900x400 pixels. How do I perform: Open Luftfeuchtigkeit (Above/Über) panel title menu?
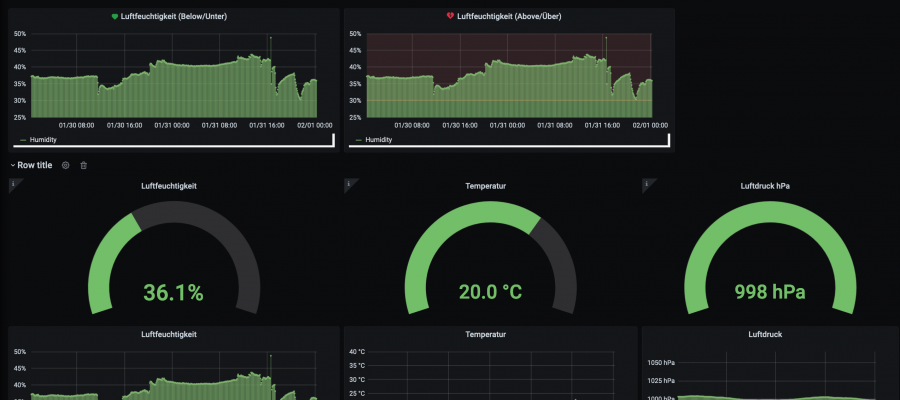tap(509, 17)
